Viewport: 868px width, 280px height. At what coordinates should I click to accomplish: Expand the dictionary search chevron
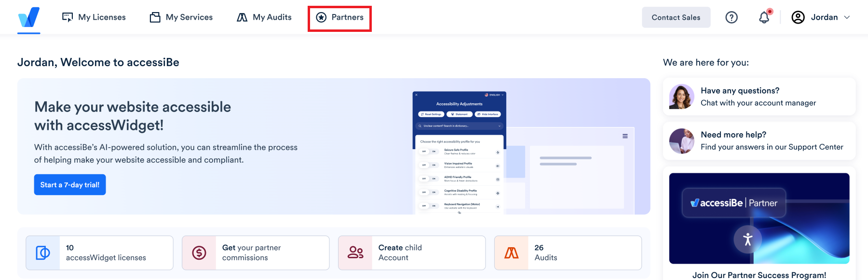pyautogui.click(x=499, y=126)
